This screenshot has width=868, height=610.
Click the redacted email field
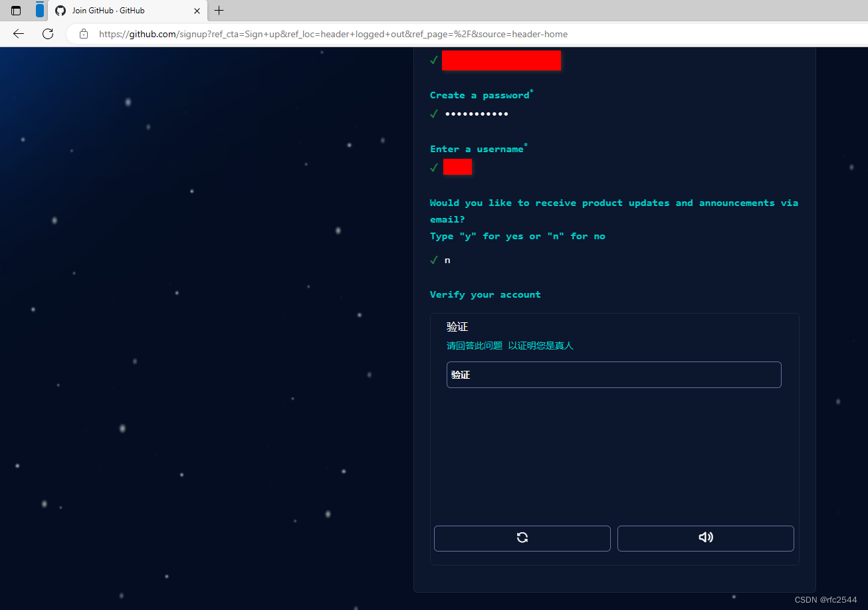pos(501,60)
